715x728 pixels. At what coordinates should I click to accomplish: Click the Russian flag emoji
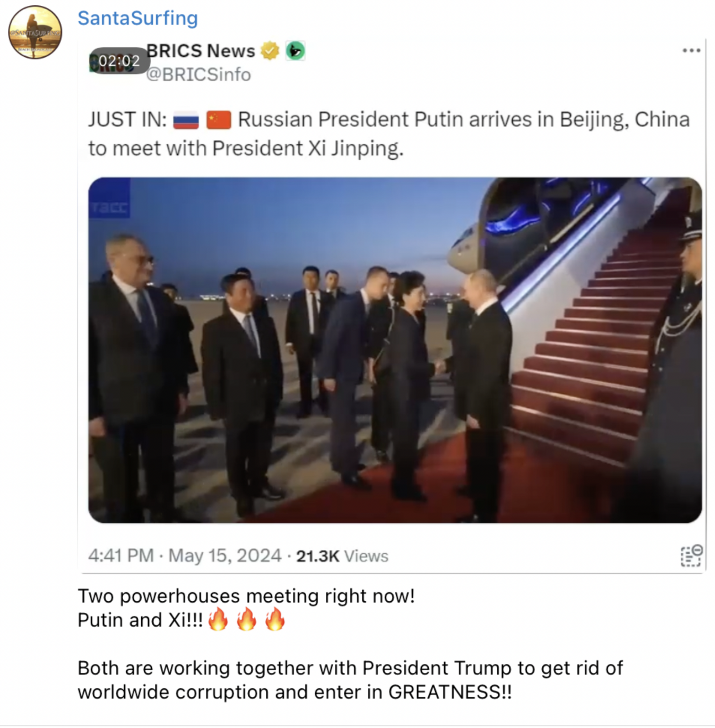pos(186,120)
